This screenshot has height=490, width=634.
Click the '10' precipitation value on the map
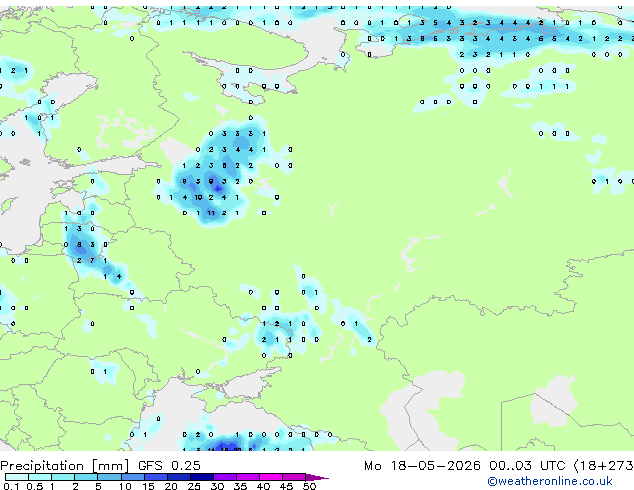tap(198, 197)
